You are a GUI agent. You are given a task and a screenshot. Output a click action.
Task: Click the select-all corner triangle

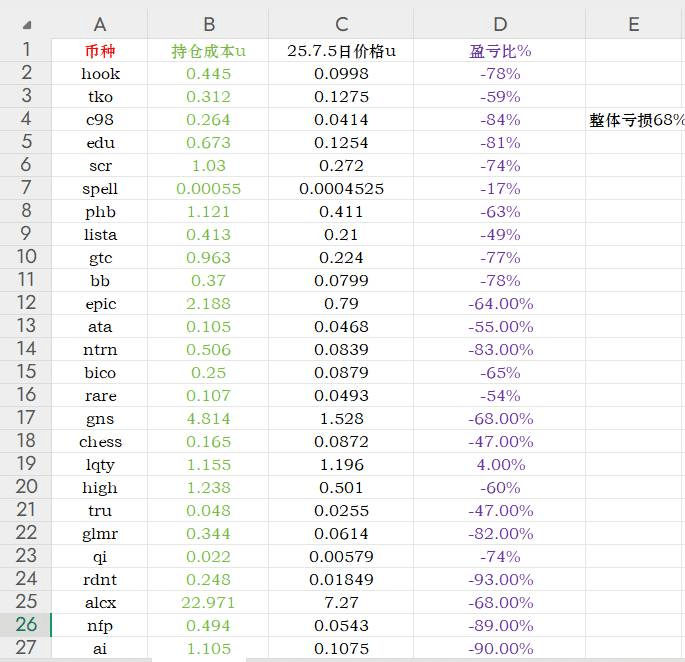pyautogui.click(x=27, y=25)
